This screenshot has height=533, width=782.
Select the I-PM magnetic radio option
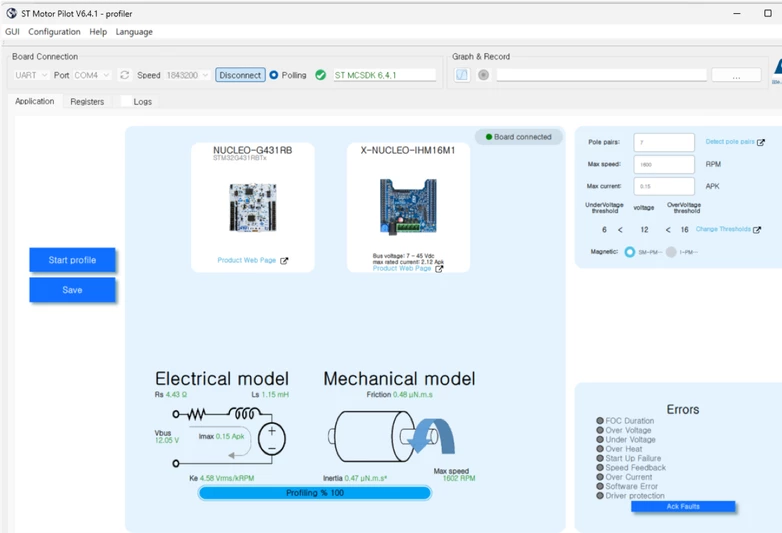click(671, 252)
